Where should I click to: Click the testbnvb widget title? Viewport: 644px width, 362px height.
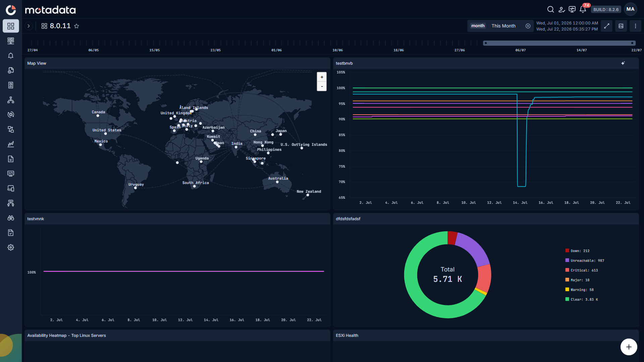coord(344,63)
